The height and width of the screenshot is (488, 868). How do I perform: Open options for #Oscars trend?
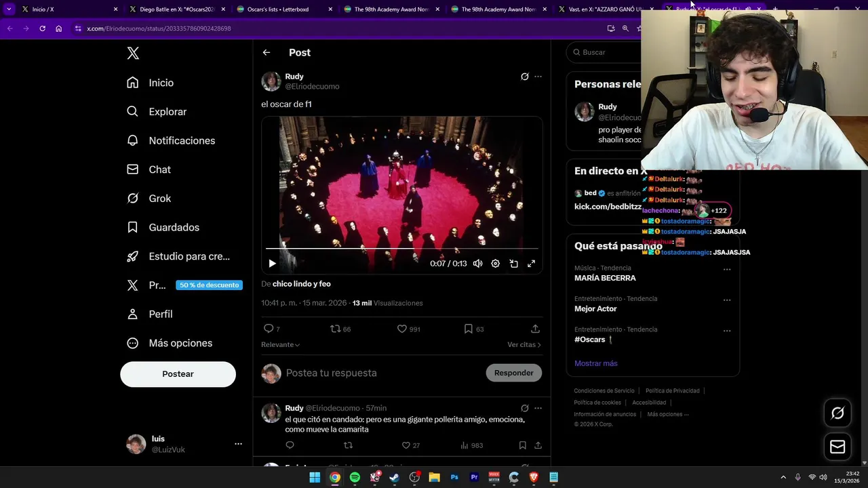pyautogui.click(x=727, y=331)
